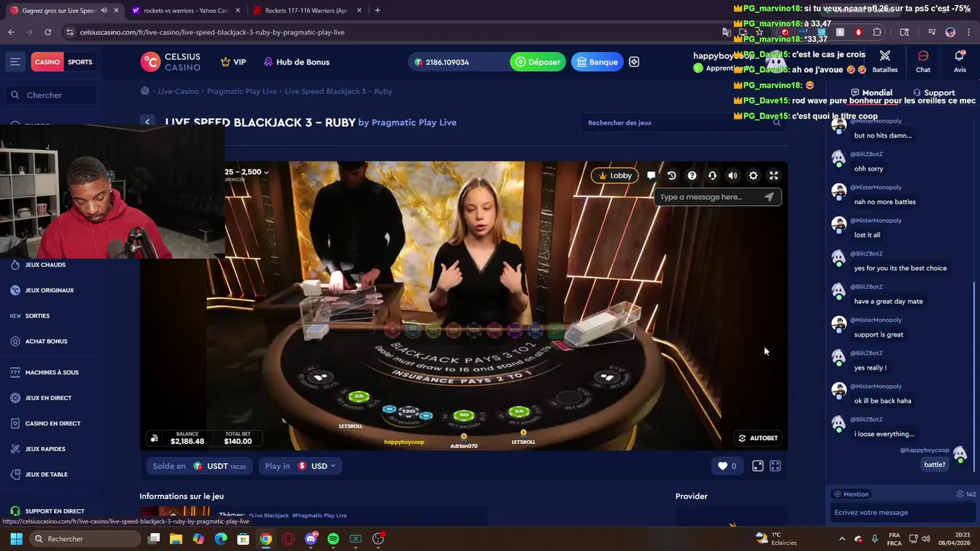Toggle AUTOBET on the blackjack table
Screen dimensions: 980x551
pos(758,439)
